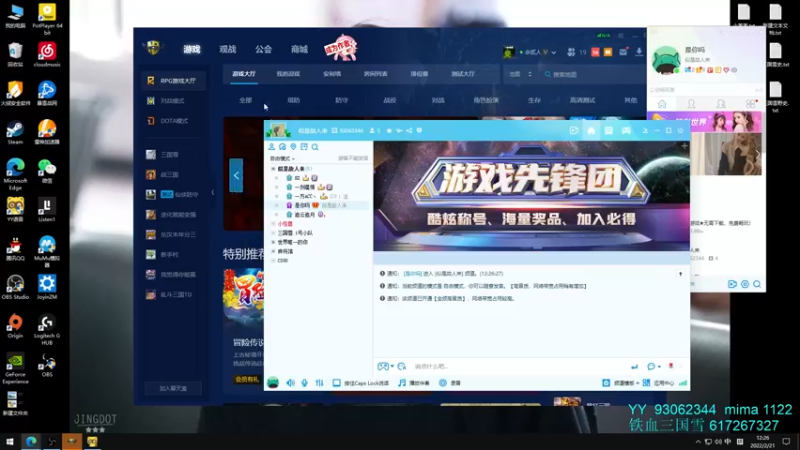Open the chat bubble options dropdown

(659, 366)
